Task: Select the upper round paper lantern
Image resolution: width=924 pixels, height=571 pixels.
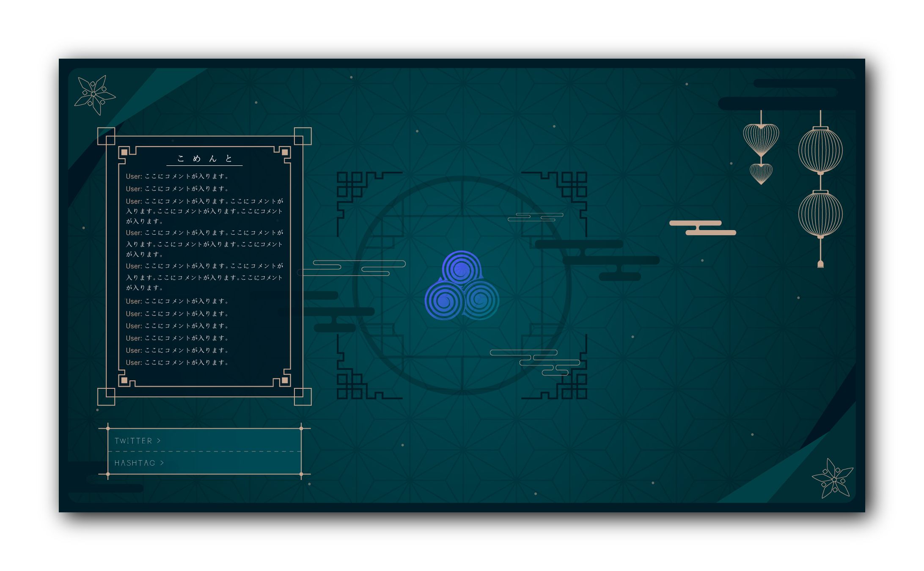Action: tap(820, 151)
